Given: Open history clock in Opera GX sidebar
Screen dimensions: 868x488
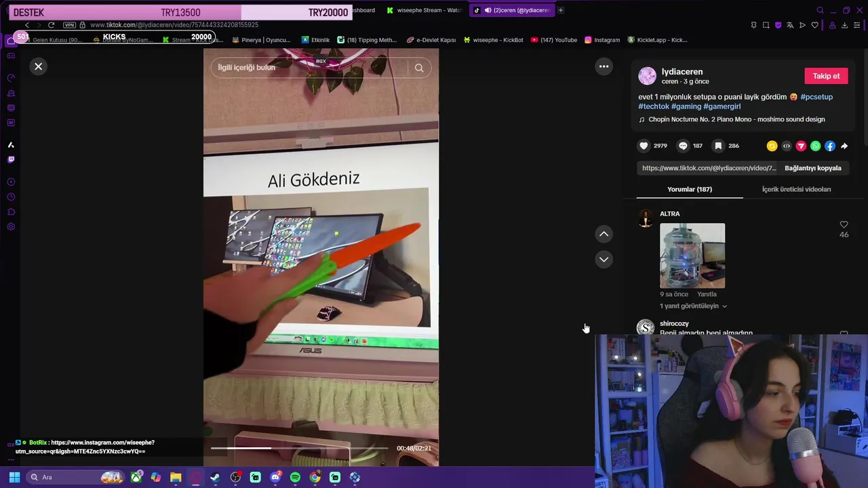Looking at the screenshot, I should 11,197.
